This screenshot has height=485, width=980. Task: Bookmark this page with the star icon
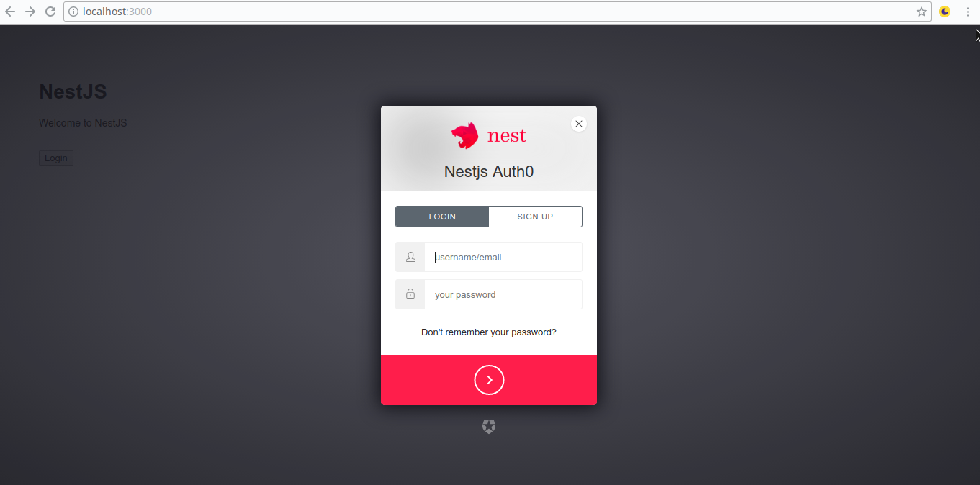click(922, 12)
